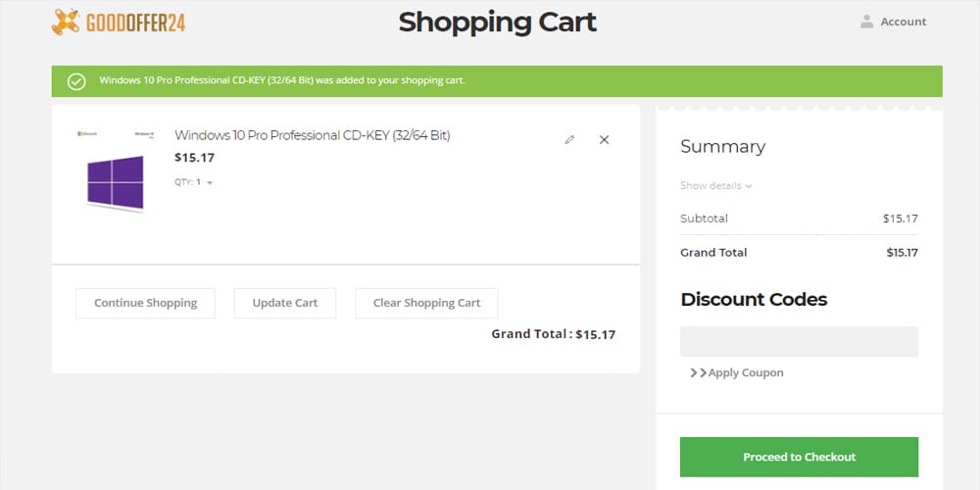Remove Windows 10 Pro from cart
Image resolution: width=980 pixels, height=490 pixels.
604,140
